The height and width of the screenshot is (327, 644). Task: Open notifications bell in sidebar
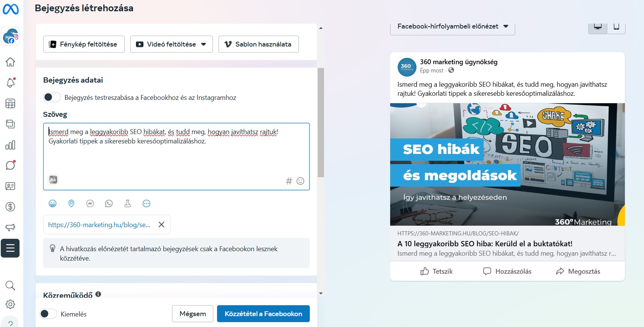11,83
